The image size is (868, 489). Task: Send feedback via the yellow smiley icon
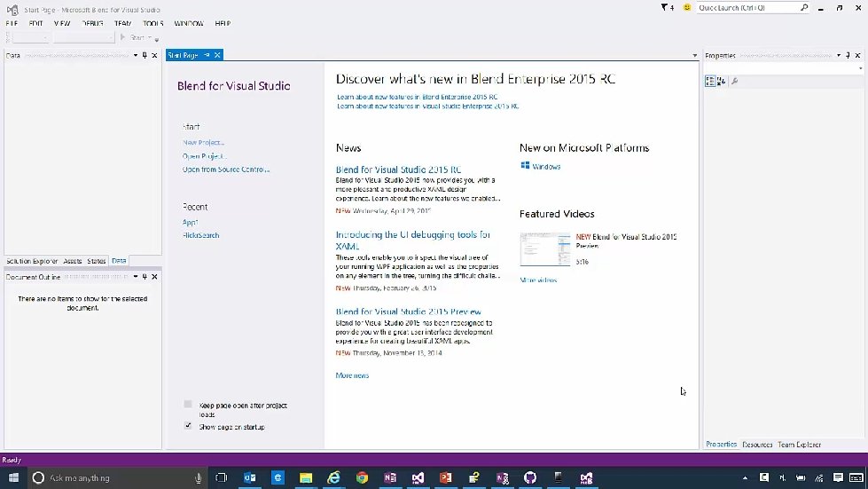pos(687,7)
